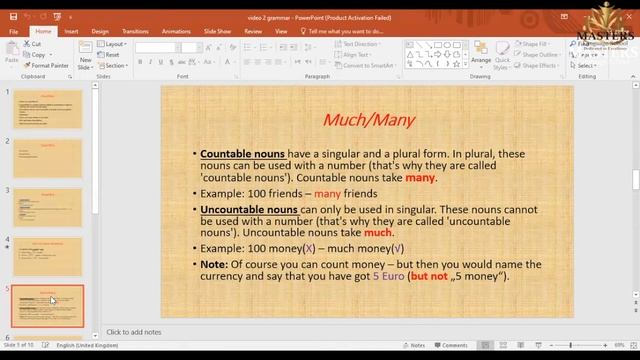Center the paragraph text
The height and width of the screenshot is (360, 640).
258,62
